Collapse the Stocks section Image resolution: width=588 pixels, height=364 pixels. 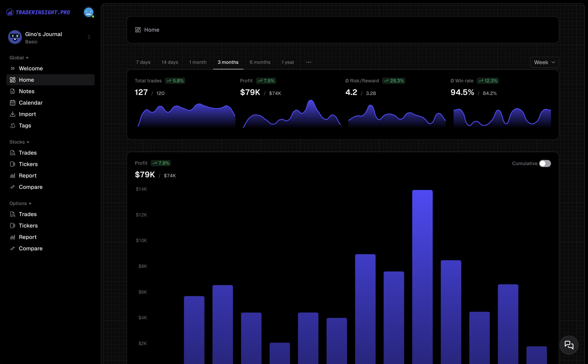(x=19, y=142)
